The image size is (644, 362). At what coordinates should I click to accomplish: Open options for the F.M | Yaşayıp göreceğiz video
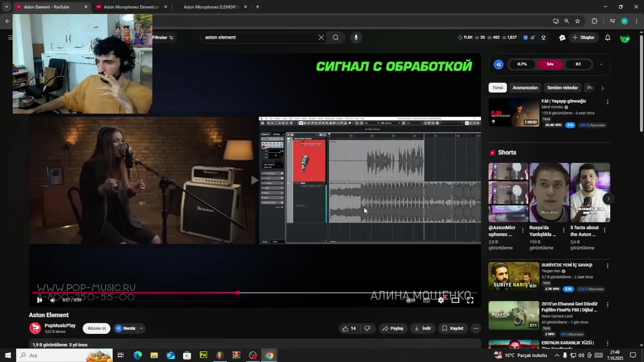[x=607, y=102]
